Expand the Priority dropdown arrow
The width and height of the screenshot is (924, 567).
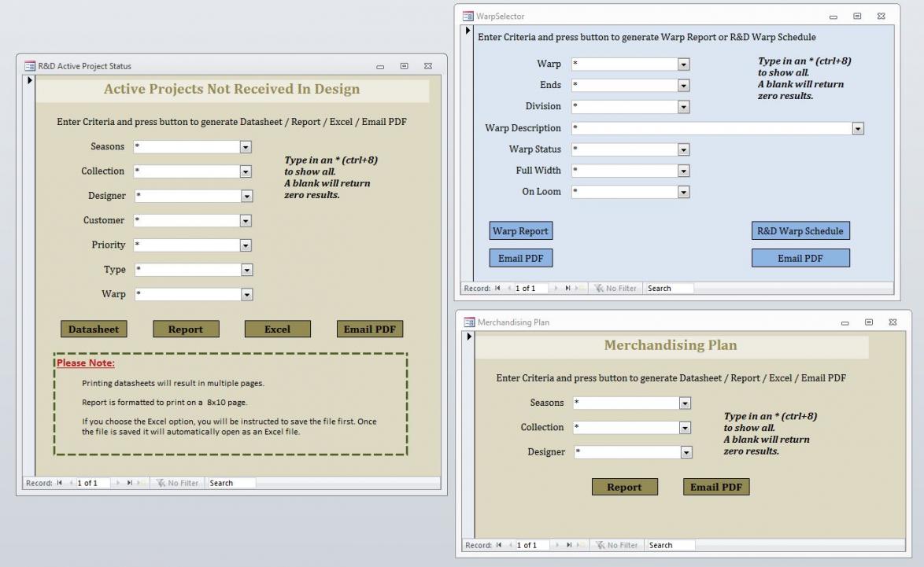[246, 245]
